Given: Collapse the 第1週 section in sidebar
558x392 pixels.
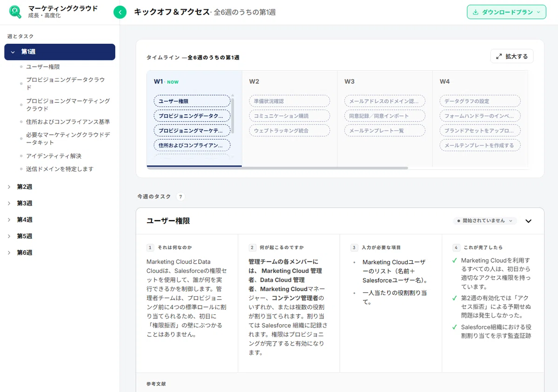Looking at the screenshot, I should click(x=60, y=52).
